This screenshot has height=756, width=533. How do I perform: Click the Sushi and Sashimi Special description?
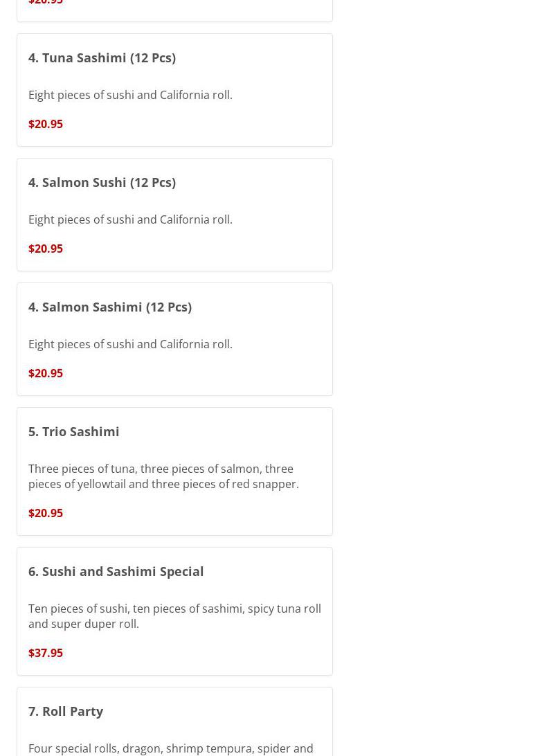click(174, 616)
